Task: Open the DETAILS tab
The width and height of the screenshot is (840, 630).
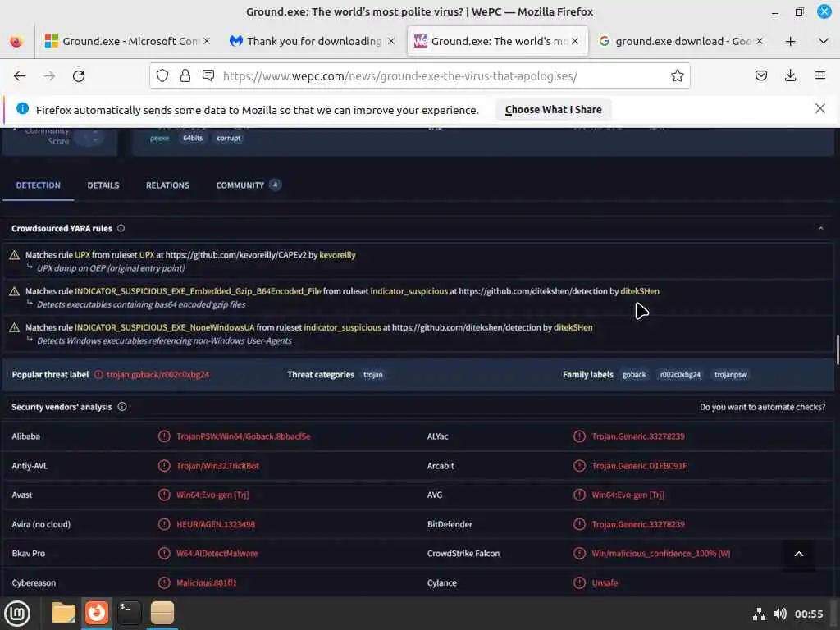Action: click(x=103, y=185)
